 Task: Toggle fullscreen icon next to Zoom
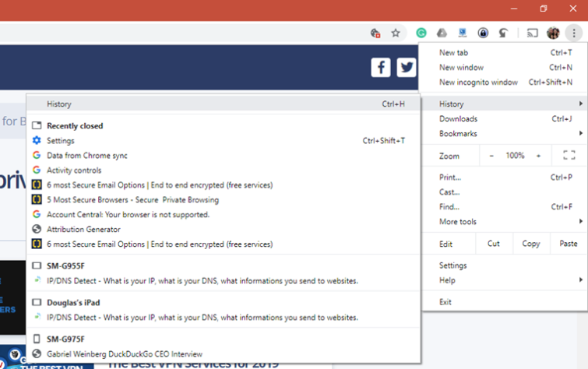(x=569, y=155)
